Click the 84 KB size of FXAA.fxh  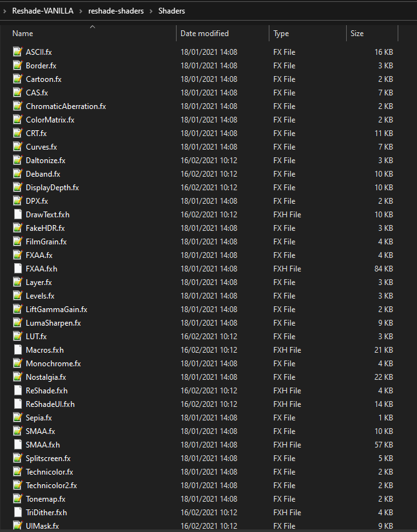click(x=383, y=269)
